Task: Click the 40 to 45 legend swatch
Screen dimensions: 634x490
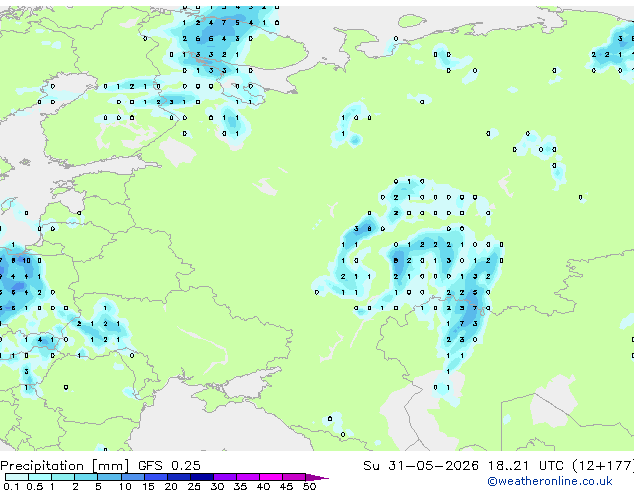Action: pos(271,477)
